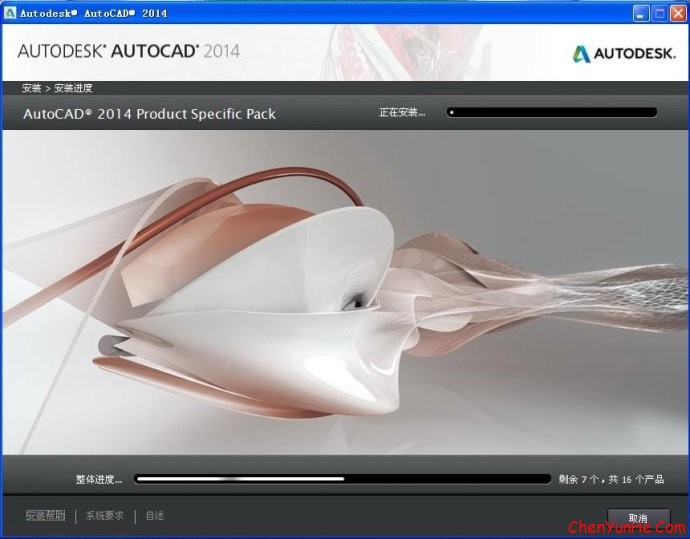Screen dimensions: 690x539
Task: Open the 自述 readme link
Action: click(155, 515)
